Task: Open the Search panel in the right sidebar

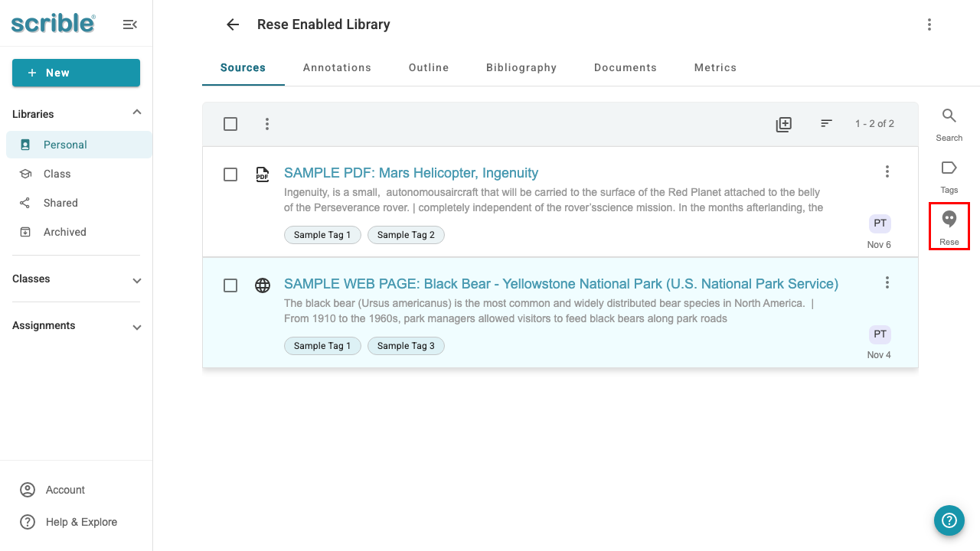Action: 949,122
